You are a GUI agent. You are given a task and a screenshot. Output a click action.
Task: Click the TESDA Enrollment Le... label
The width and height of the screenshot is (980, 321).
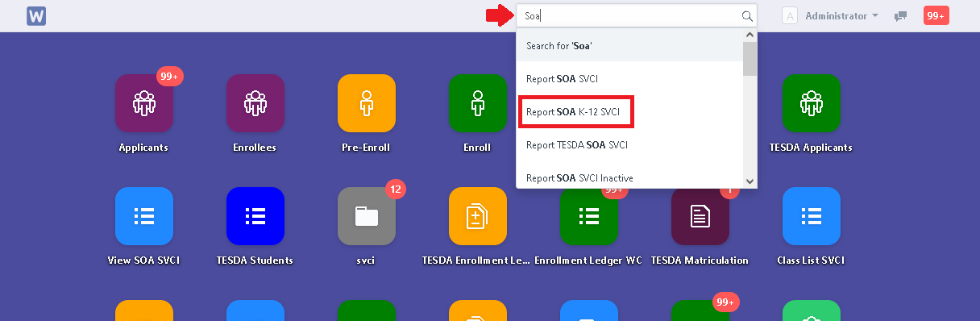point(477,261)
